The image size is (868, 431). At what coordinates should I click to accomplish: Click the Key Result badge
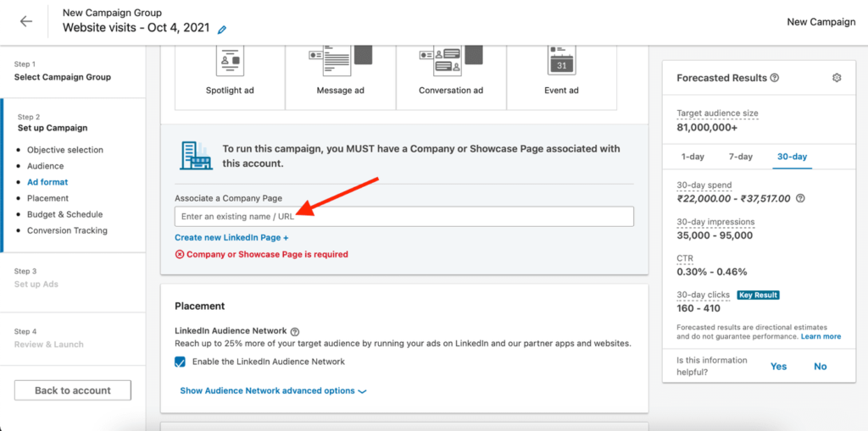759,295
